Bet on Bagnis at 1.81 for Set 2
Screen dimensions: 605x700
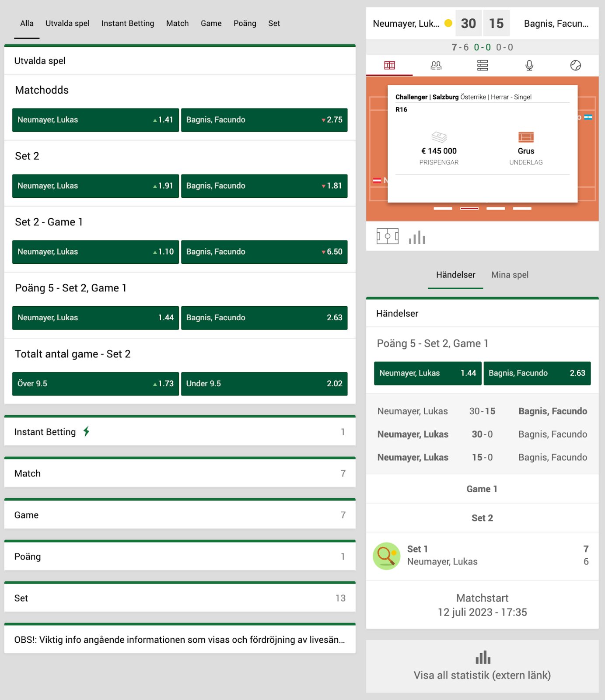click(x=264, y=186)
